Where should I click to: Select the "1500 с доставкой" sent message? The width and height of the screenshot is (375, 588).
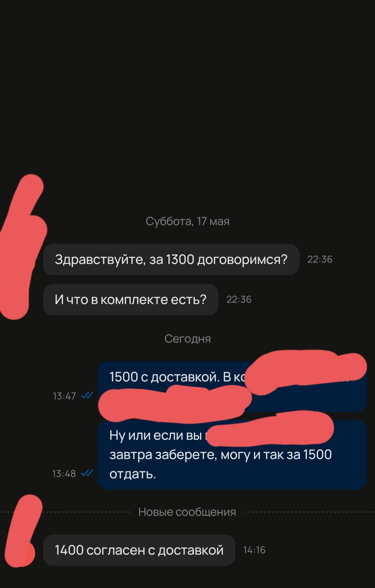[x=232, y=386]
